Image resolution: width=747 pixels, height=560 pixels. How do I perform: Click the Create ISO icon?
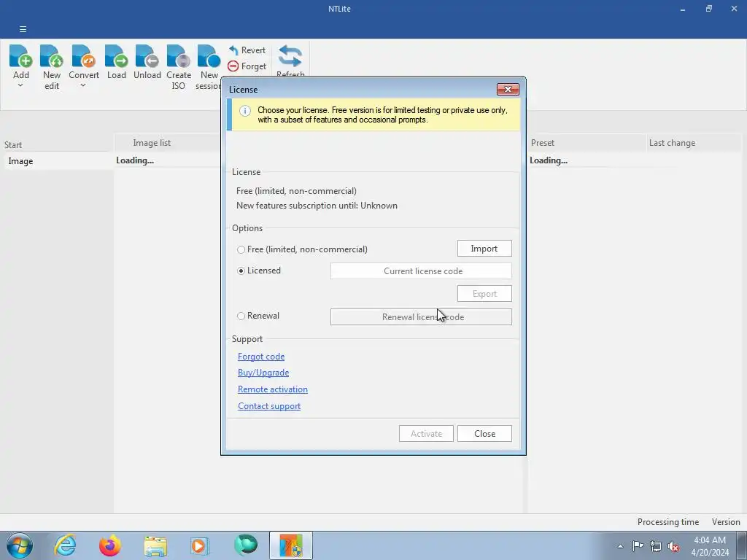coord(178,56)
